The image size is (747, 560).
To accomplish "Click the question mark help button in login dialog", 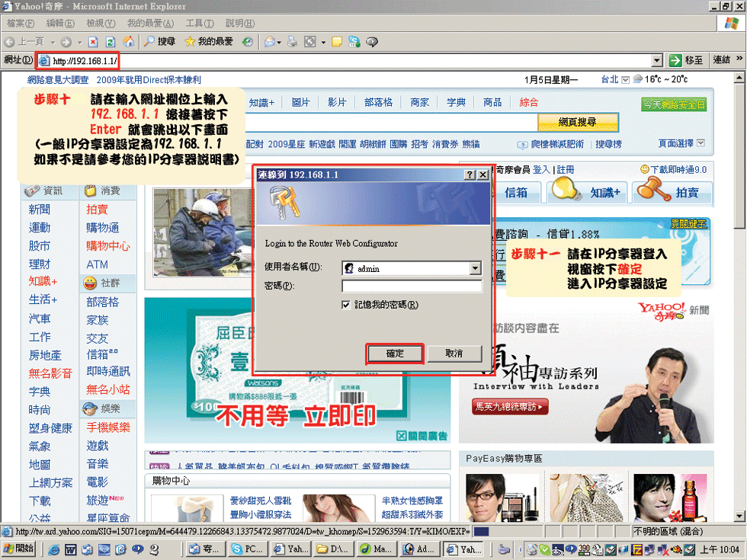I will pyautogui.click(x=470, y=174).
